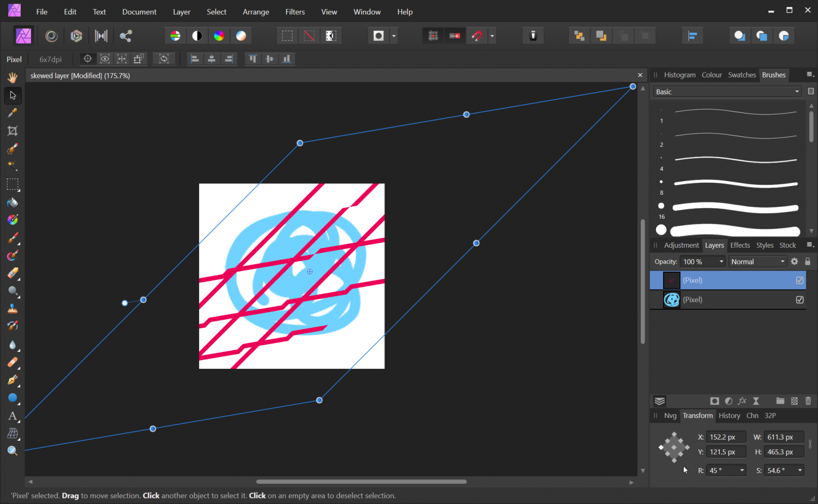Open layer effects with the fx icon
Image resolution: width=818 pixels, height=504 pixels.
coord(742,401)
